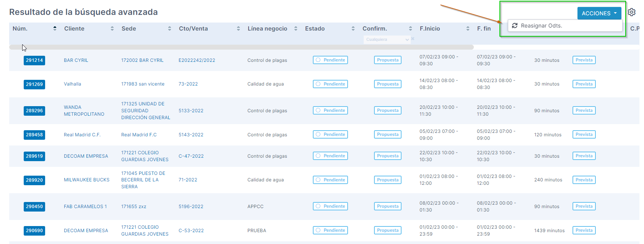Screen dimensions: 644x244
Task: Select Reasignar Odts. menu option
Action: coord(541,26)
